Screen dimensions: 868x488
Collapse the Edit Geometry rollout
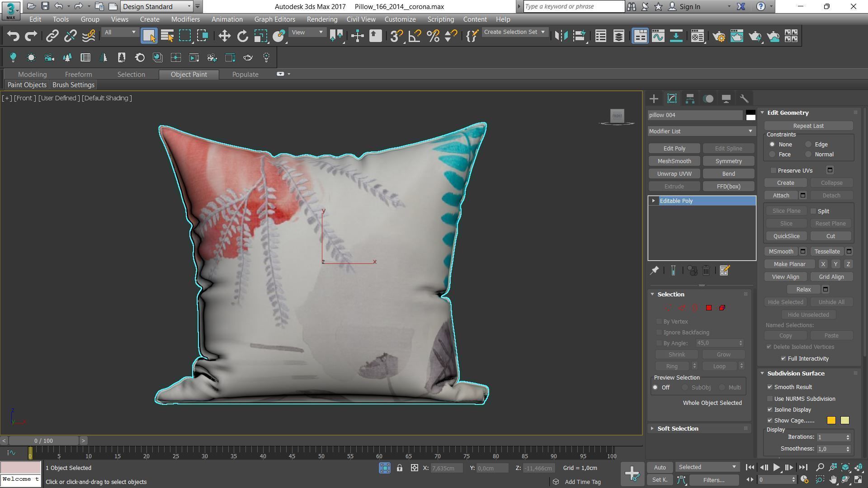pos(788,113)
